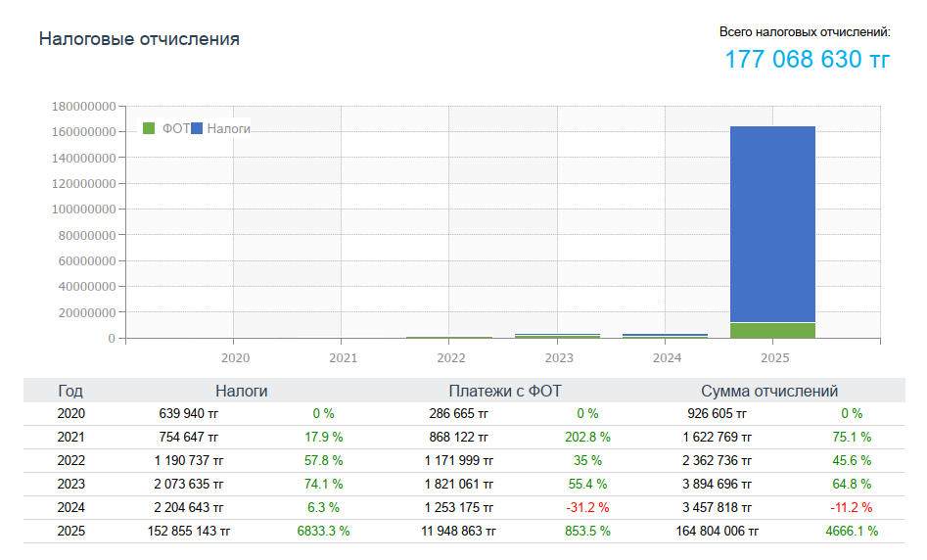Toggle the Налоги series legend label
927x560 pixels.
[x=228, y=128]
